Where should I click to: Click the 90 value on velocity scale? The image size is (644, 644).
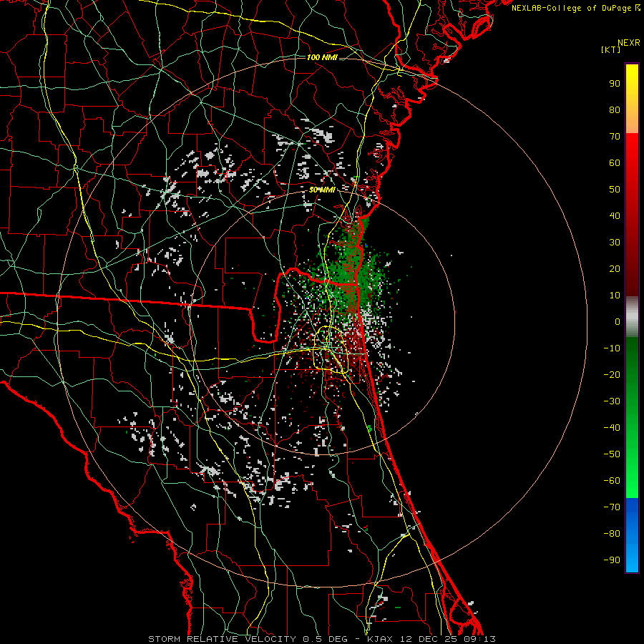615,84
